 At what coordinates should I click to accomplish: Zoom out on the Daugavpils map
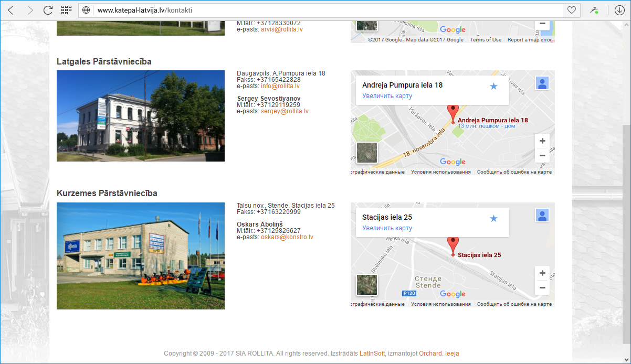(542, 156)
